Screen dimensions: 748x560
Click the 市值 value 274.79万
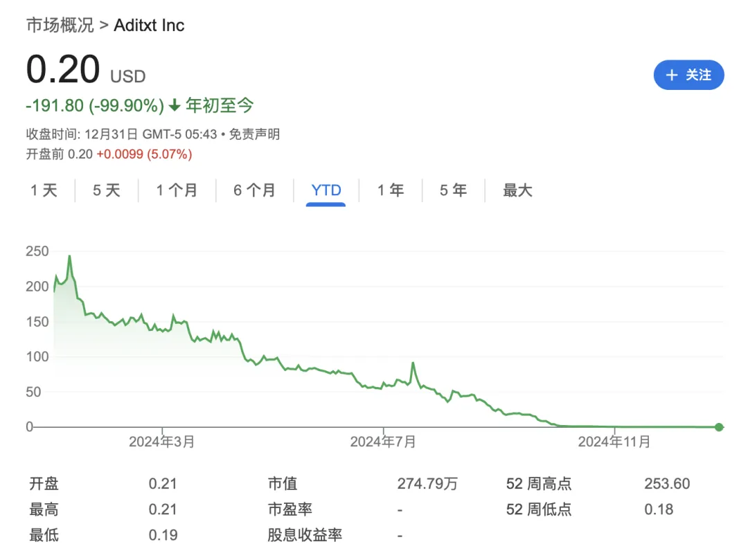(427, 484)
